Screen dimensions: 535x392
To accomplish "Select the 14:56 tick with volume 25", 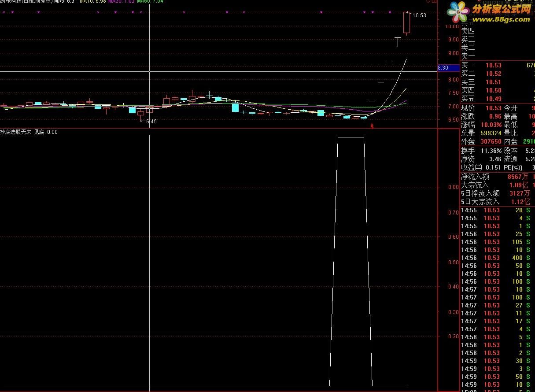I will coord(498,234).
